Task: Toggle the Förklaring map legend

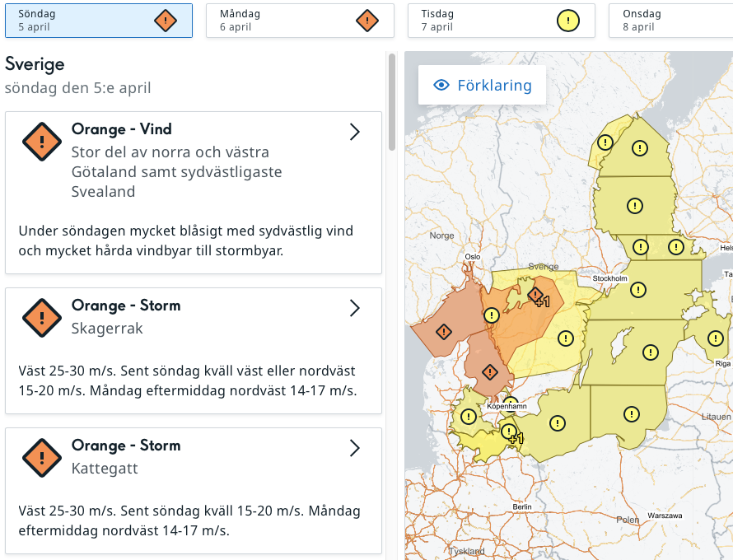Action: [x=483, y=86]
